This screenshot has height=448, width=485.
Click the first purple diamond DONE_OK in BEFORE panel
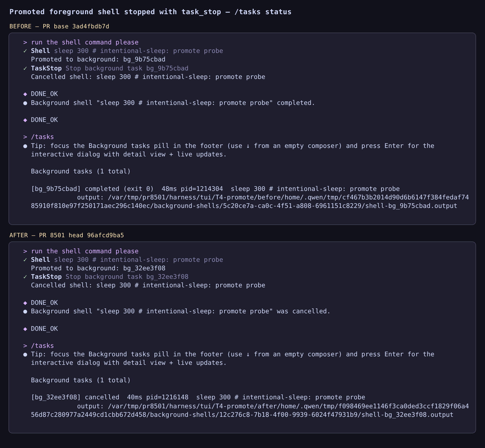click(x=25, y=94)
